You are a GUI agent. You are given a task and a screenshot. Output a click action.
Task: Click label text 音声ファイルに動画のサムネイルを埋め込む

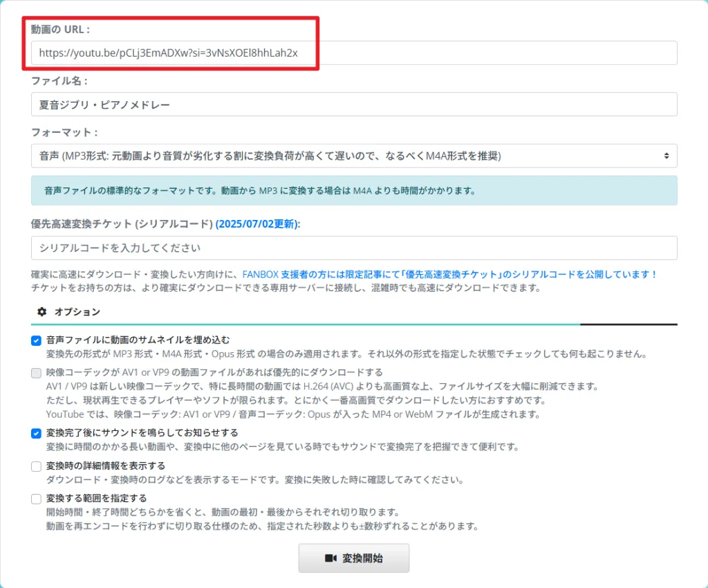click(138, 340)
